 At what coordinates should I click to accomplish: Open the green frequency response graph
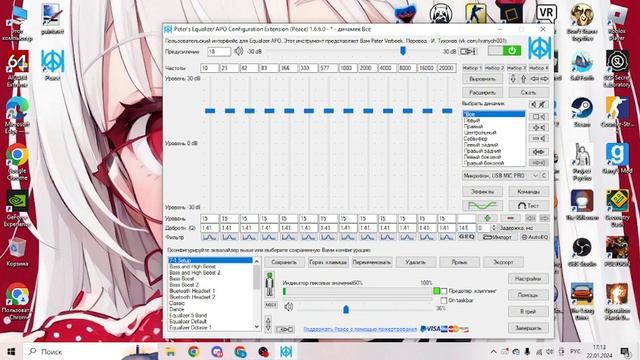click(x=482, y=205)
